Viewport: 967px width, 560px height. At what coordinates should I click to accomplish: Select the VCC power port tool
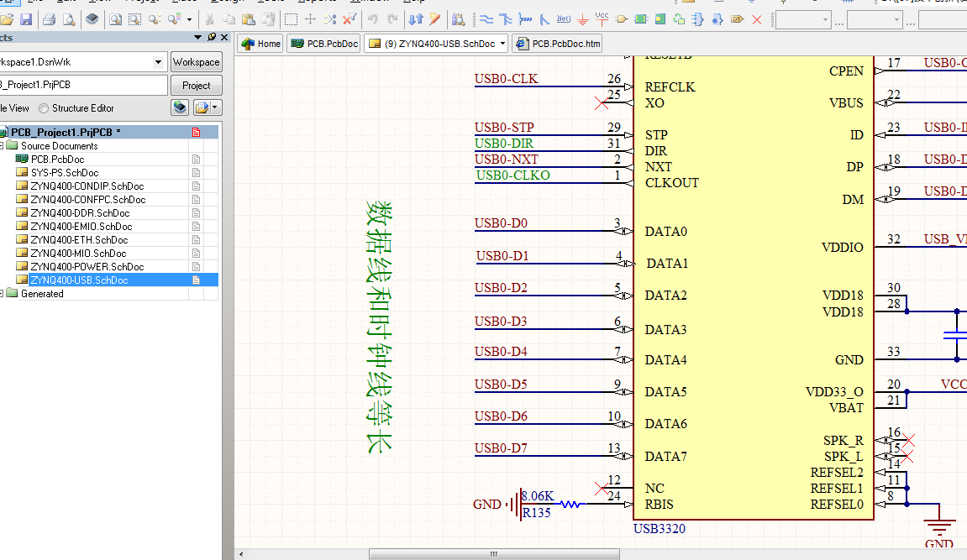(x=602, y=18)
